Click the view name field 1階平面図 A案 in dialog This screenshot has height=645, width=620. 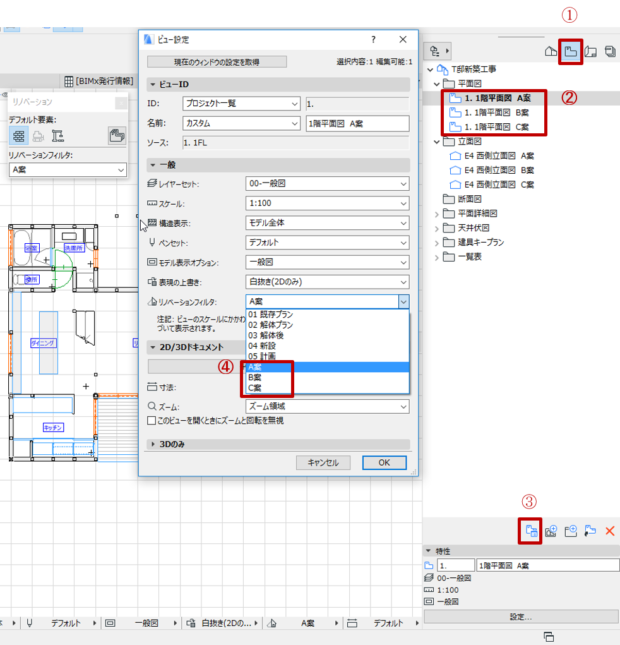pos(358,123)
